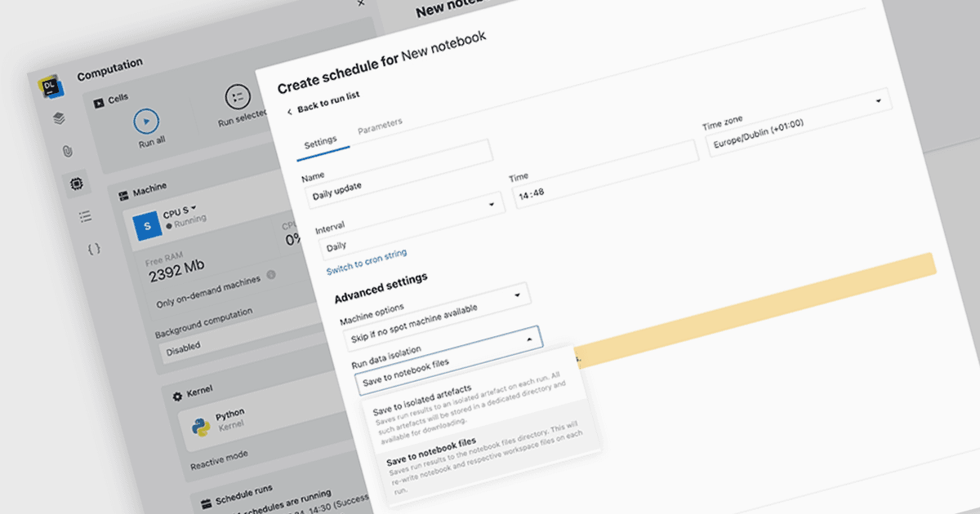Click the Only on-demand machines text
Viewport: 980px width, 514px height.
point(209,290)
